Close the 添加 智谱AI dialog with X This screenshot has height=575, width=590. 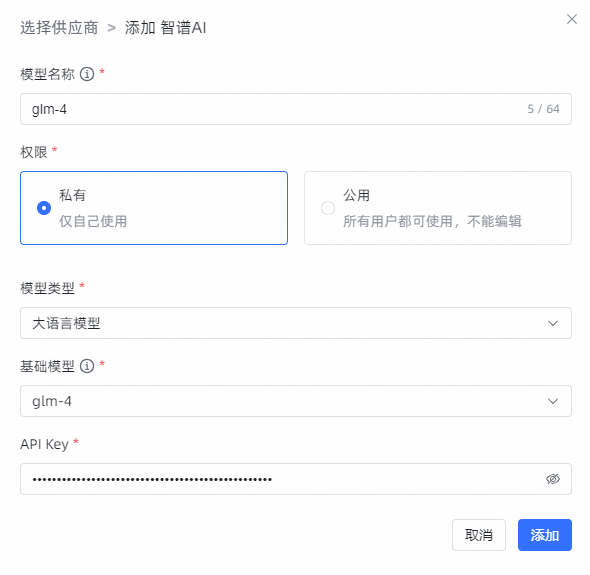tap(572, 19)
